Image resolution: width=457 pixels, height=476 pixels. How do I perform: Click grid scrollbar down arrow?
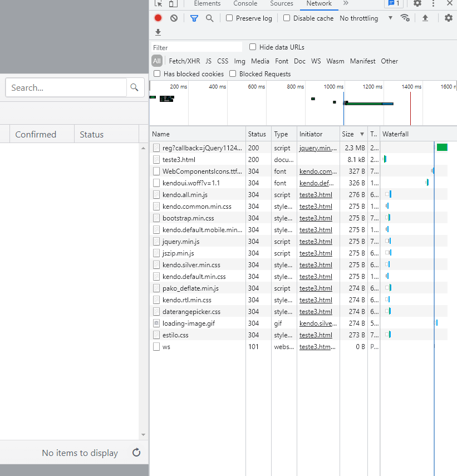pyautogui.click(x=143, y=435)
